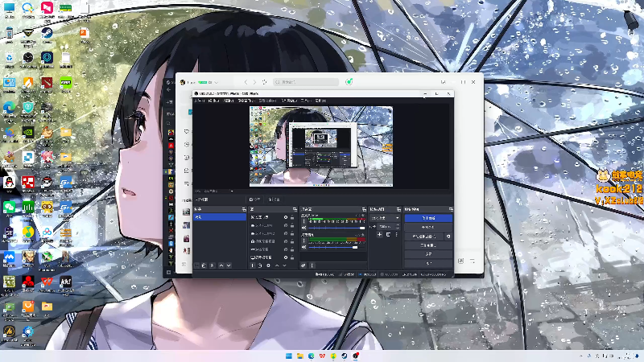This screenshot has width=644, height=362.
Task: Add a scene transition with plus icon
Action: pos(379,234)
